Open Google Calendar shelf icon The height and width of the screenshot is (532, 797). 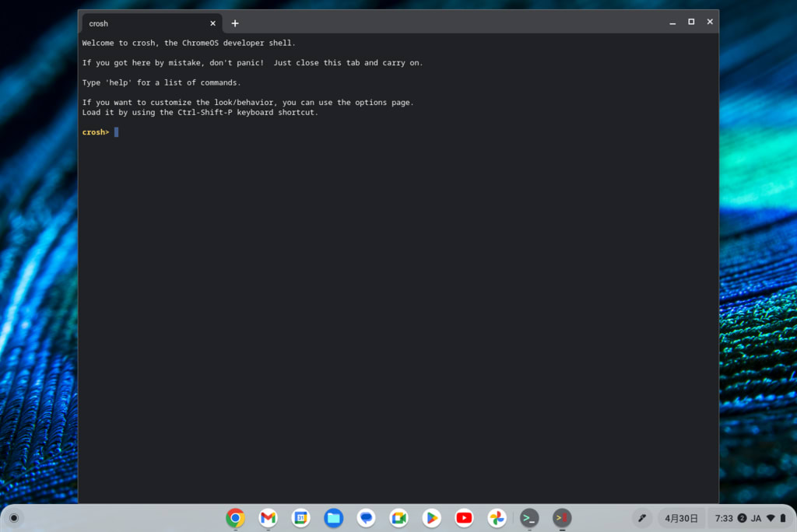tap(301, 518)
